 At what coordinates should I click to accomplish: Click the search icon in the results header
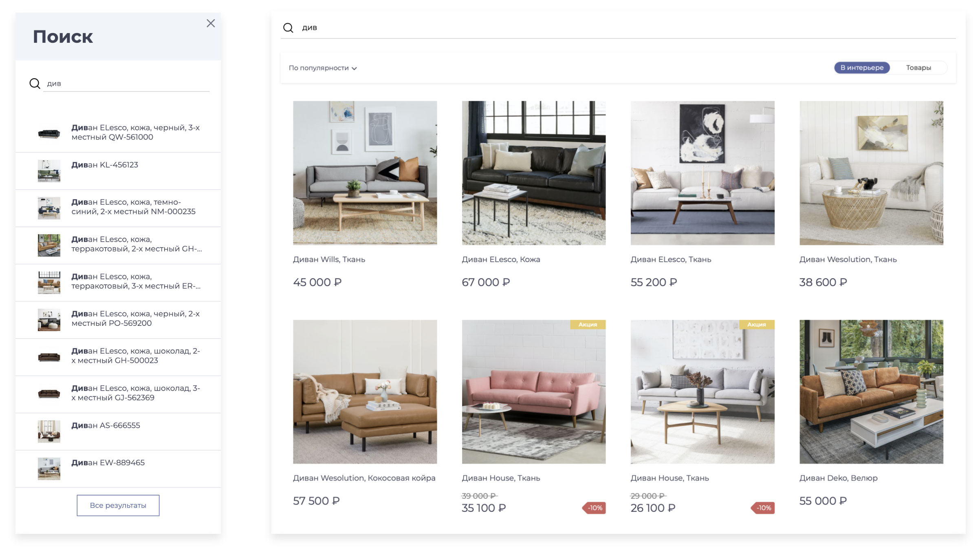click(x=288, y=28)
